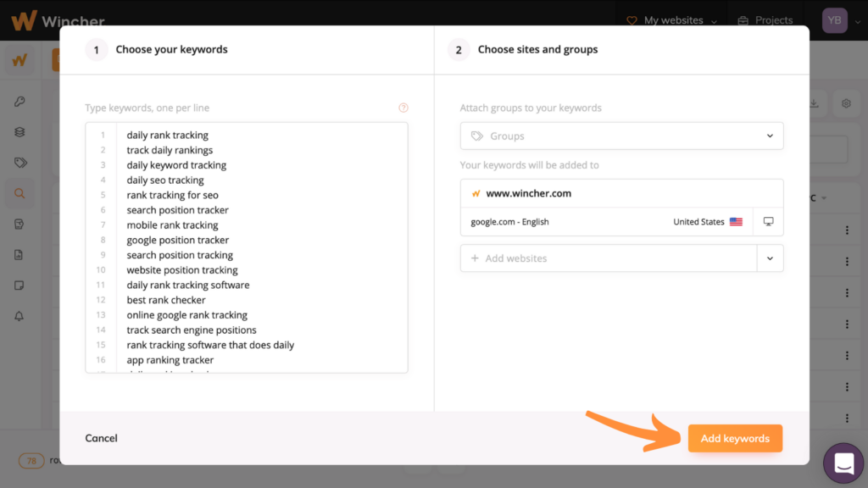Screen dimensions: 868x488
Task: Click the Cancel button
Action: tap(102, 438)
